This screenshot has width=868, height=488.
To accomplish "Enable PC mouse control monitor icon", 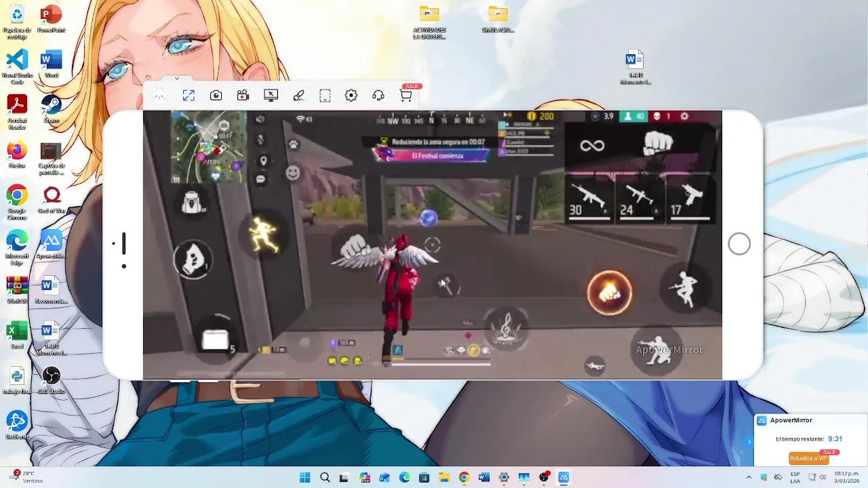I will (x=271, y=96).
